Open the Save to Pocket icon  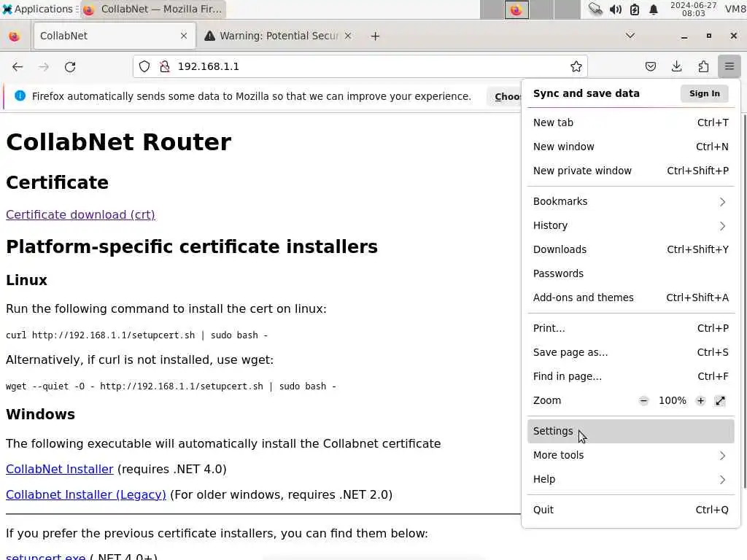tap(650, 66)
